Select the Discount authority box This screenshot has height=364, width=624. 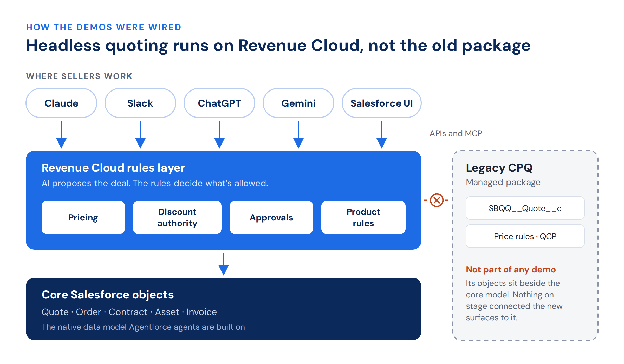pyautogui.click(x=177, y=217)
